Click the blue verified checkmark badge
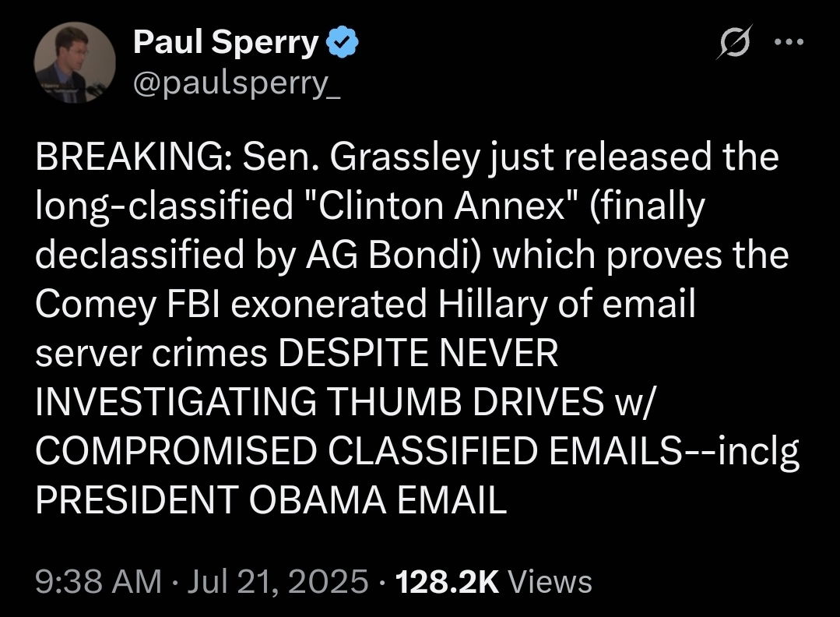Screen dimensions: 840x617 point(341,44)
